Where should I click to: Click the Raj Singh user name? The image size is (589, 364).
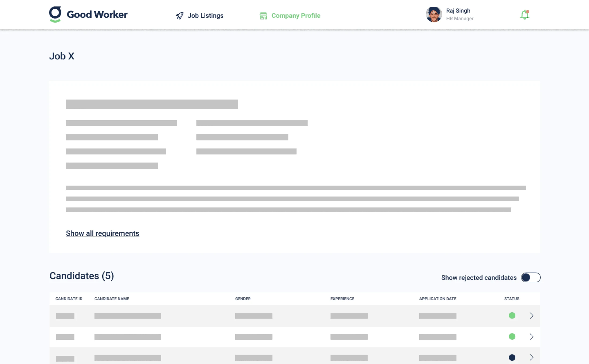[458, 11]
